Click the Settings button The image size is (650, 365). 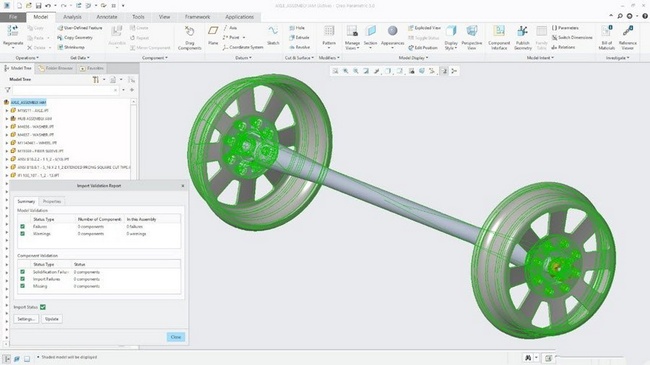pyautogui.click(x=26, y=319)
